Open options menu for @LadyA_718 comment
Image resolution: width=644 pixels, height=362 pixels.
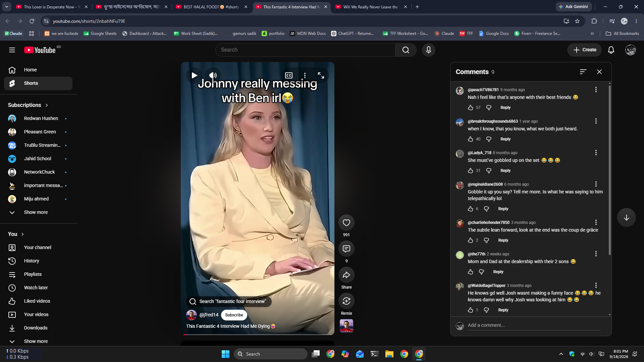[x=596, y=153]
